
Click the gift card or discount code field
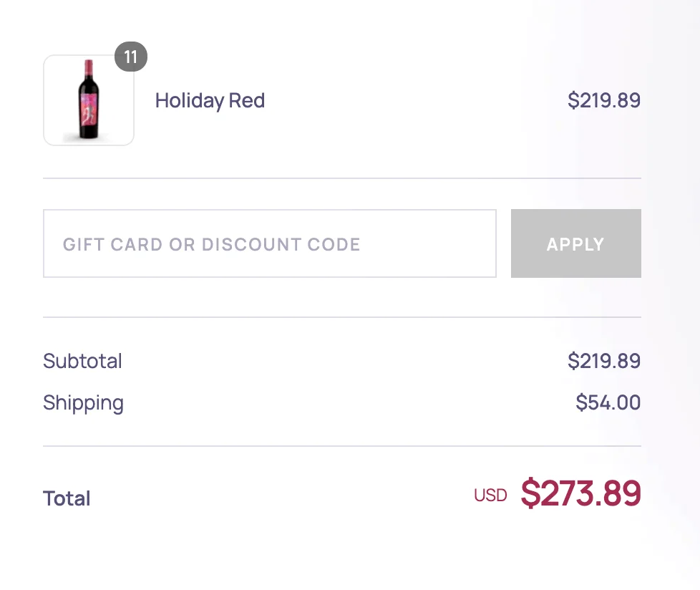[x=270, y=243]
